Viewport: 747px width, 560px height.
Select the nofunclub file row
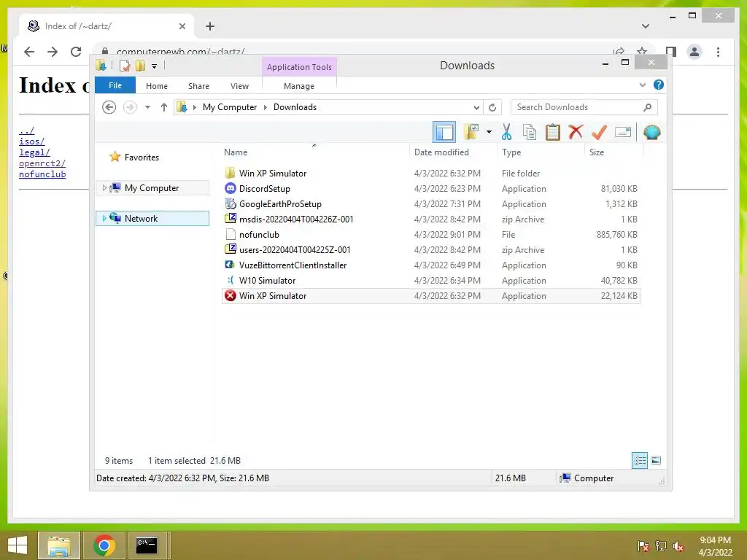430,235
